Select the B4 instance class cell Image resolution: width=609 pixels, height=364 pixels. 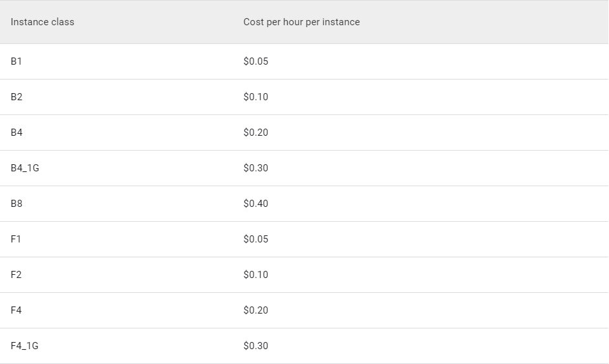16,133
